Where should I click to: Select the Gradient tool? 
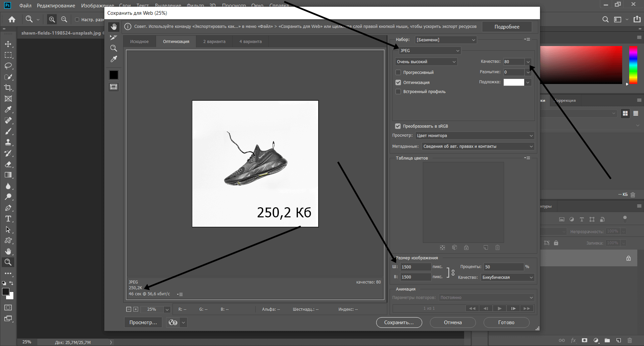pos(8,175)
